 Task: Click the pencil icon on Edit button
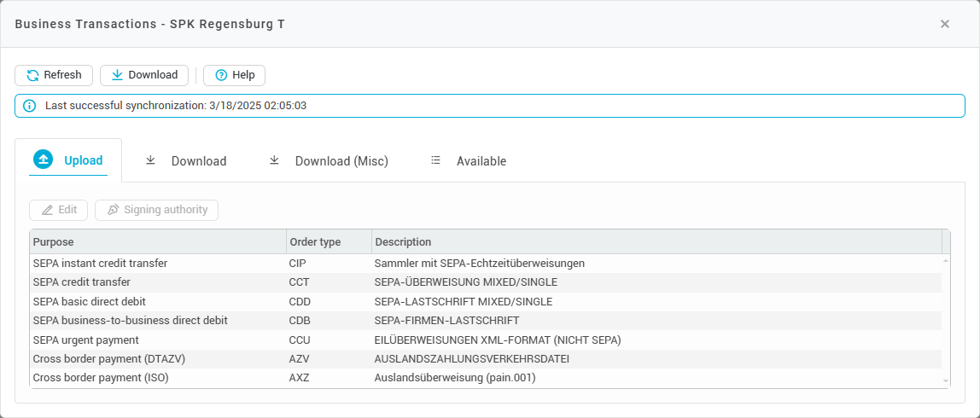(48, 210)
